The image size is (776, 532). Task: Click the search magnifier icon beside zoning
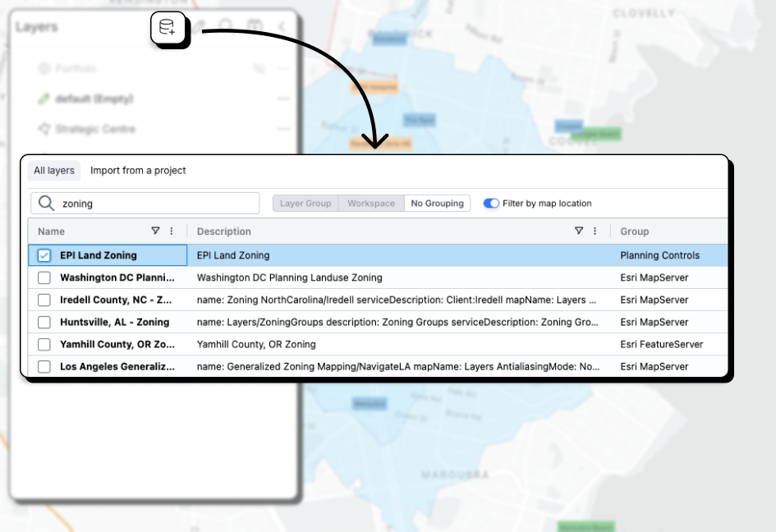click(x=47, y=204)
